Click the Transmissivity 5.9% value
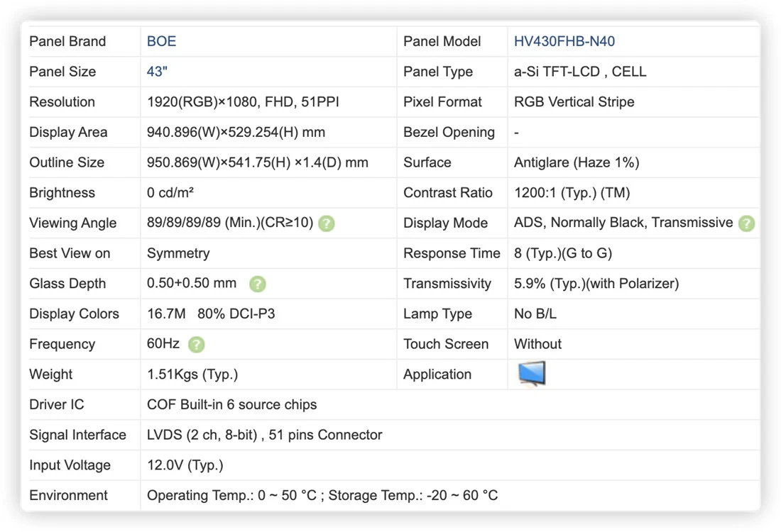The width and height of the screenshot is (781, 532). (596, 284)
